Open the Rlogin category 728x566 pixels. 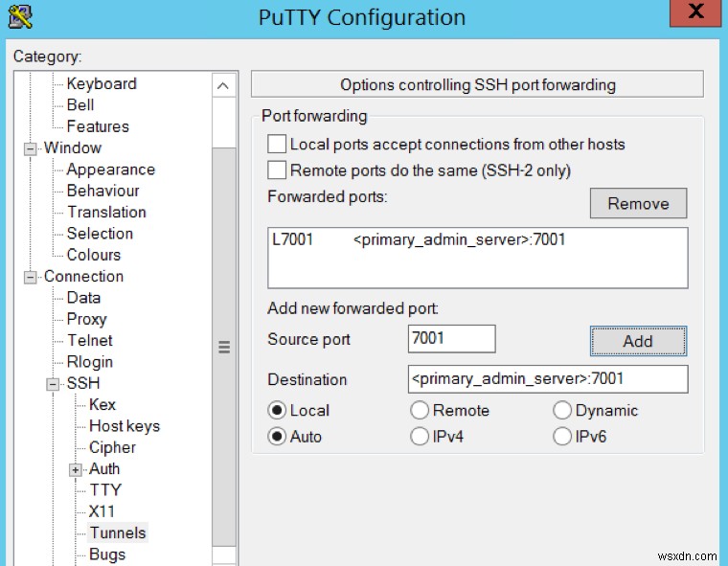pyautogui.click(x=90, y=362)
